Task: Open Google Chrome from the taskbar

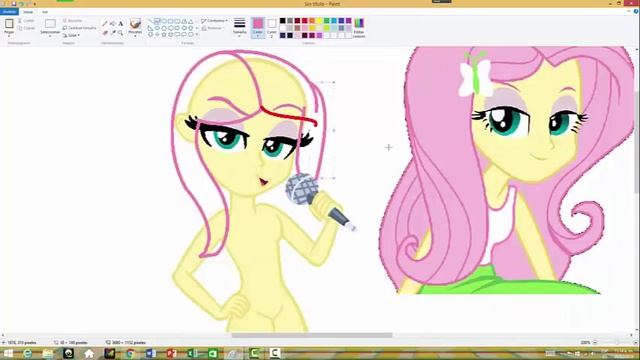Action: point(130,353)
